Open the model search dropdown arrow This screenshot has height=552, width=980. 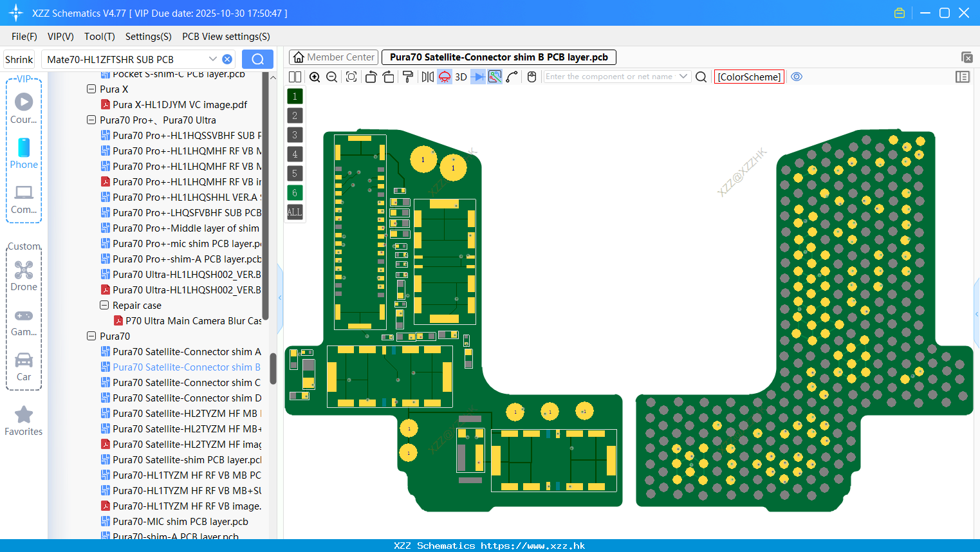coord(212,59)
